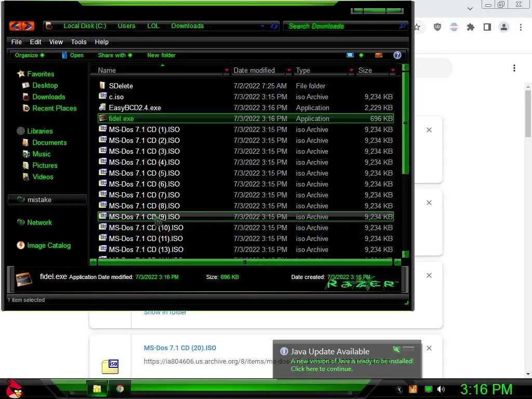Select MS-Dos 7.1 CD (5).ISO file
The width and height of the screenshot is (532, 399).
tap(144, 173)
